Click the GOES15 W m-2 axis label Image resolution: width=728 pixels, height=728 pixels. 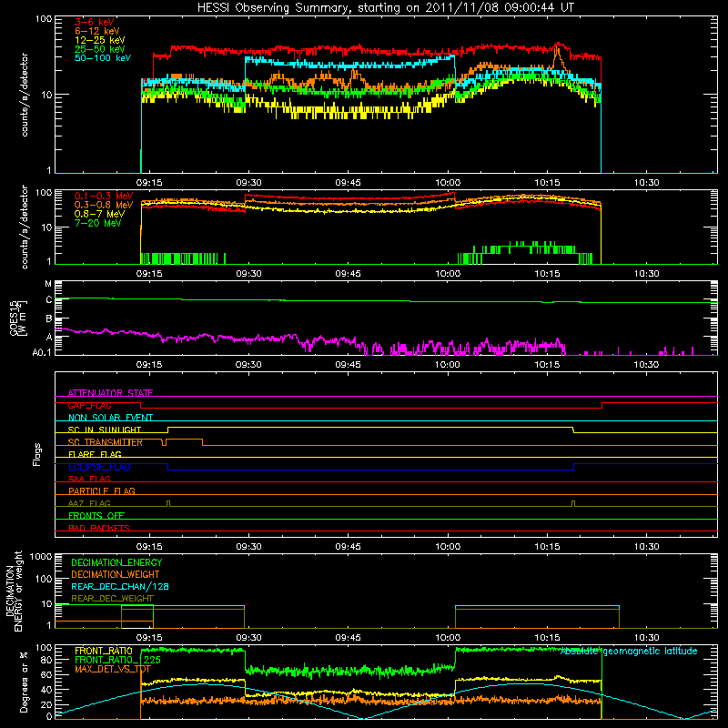point(18,318)
